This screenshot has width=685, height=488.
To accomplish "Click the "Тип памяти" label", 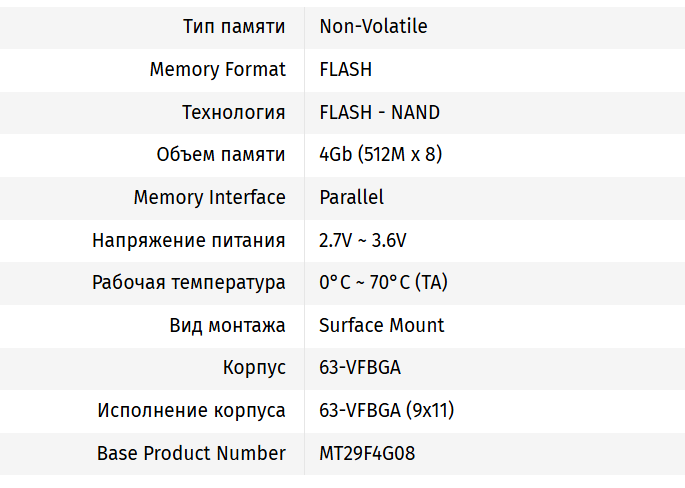I will point(234,27).
